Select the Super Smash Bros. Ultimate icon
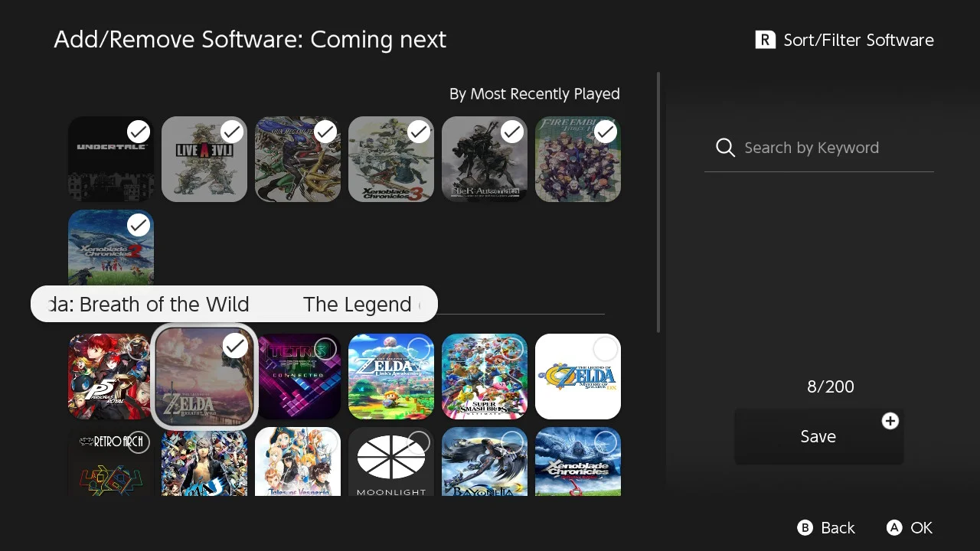This screenshot has width=980, height=551. coord(484,377)
